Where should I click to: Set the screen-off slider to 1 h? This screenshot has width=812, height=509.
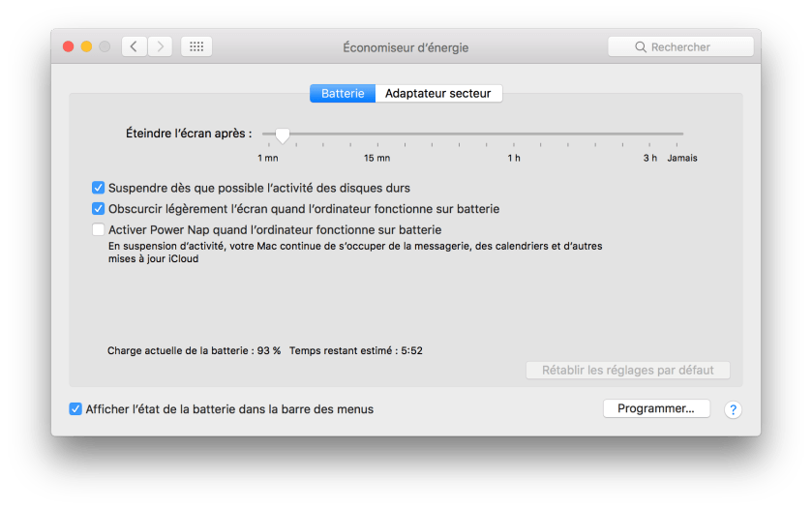click(x=515, y=135)
